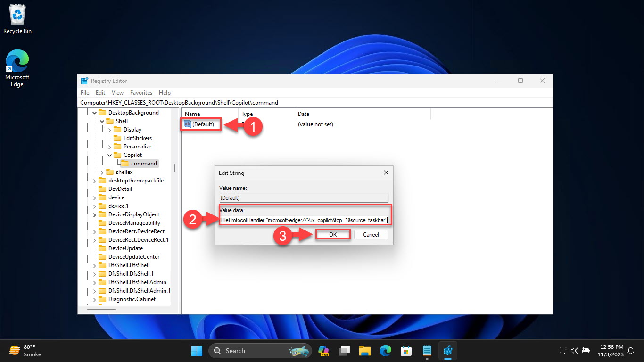Open Microsoft Store from the taskbar
644x362 pixels.
(x=406, y=351)
